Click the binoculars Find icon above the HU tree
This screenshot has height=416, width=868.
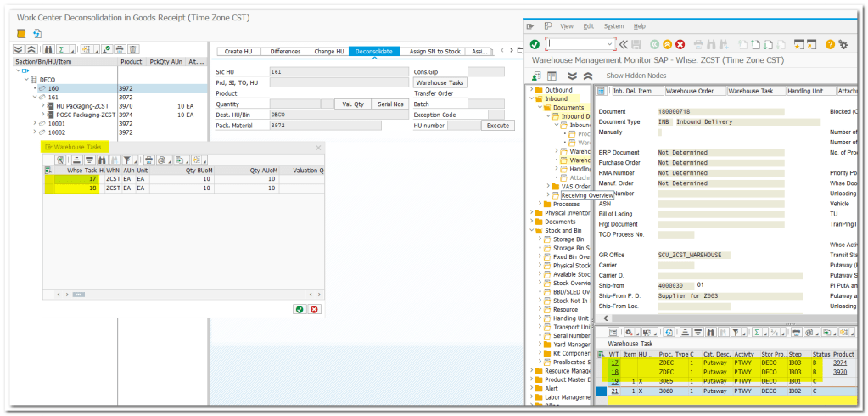click(x=49, y=50)
